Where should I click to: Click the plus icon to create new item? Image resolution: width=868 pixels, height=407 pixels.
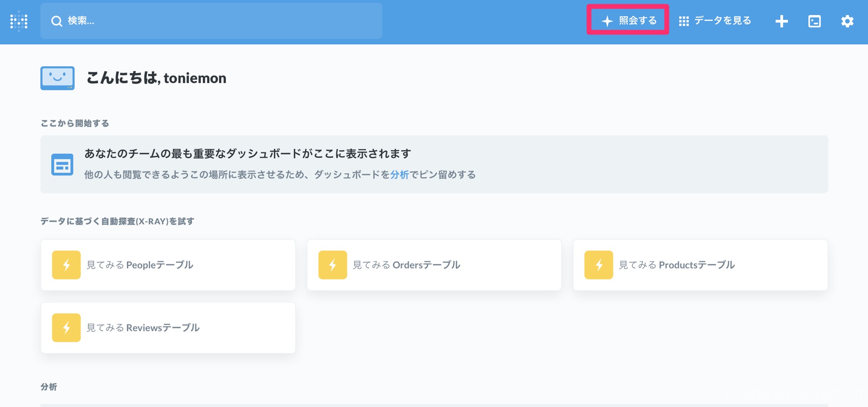pyautogui.click(x=781, y=21)
